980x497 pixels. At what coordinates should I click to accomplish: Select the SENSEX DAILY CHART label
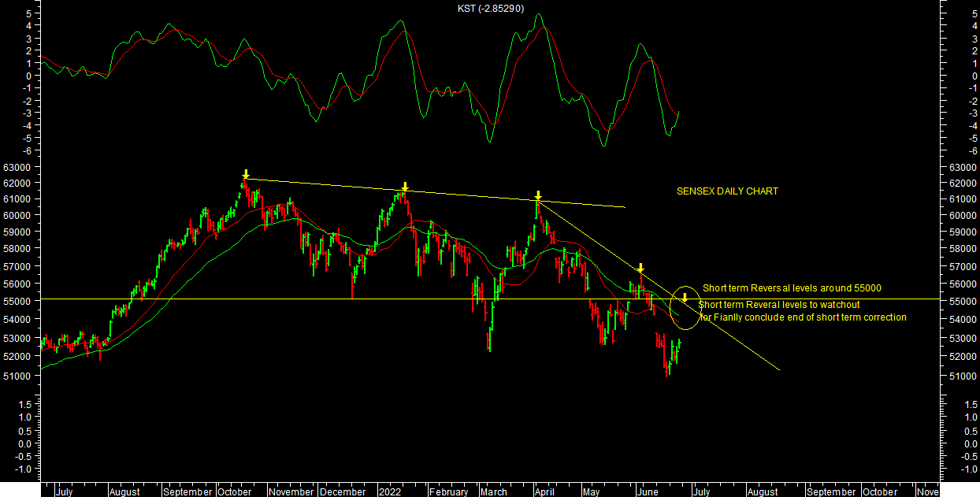[727, 191]
